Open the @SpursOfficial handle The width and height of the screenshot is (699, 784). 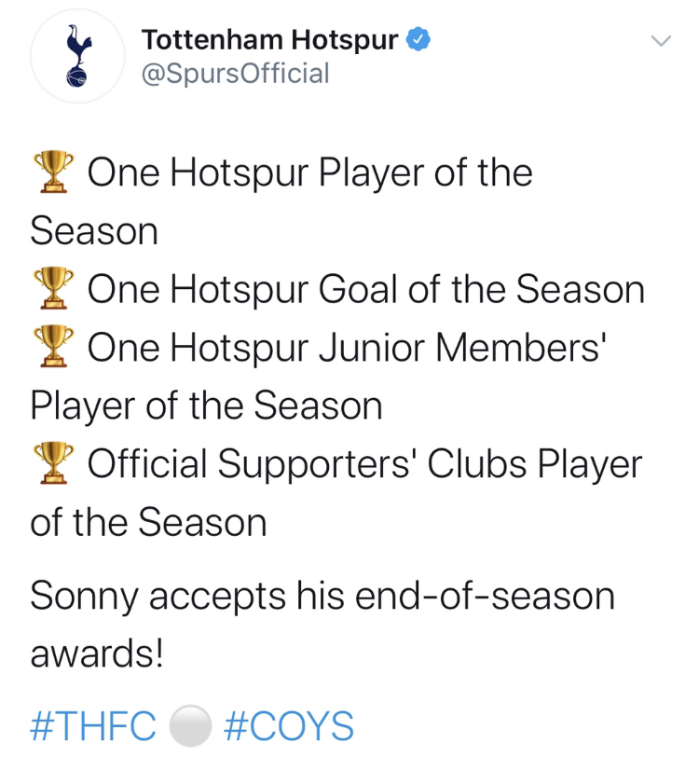click(235, 74)
